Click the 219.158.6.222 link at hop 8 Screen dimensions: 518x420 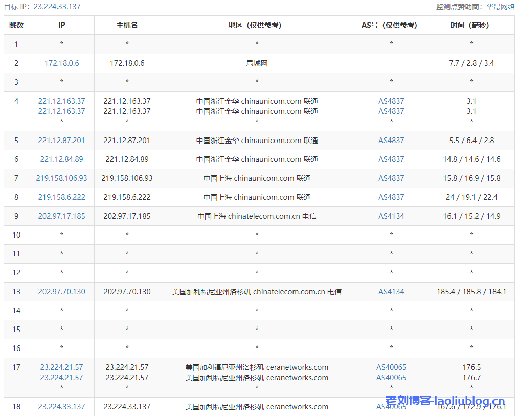(x=61, y=197)
